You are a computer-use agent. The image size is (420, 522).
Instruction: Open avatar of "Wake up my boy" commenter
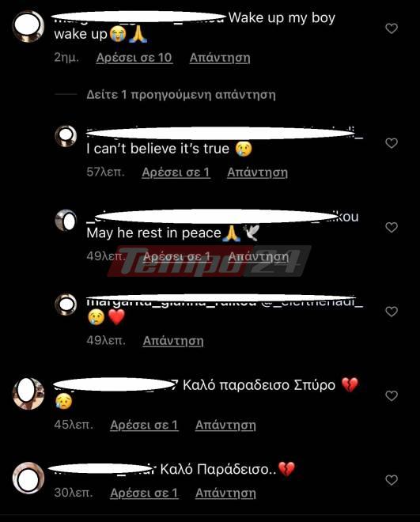click(x=28, y=26)
